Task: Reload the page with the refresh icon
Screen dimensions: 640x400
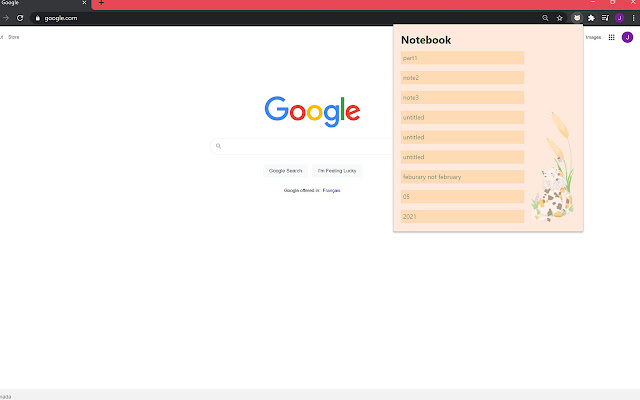Action: click(20, 18)
